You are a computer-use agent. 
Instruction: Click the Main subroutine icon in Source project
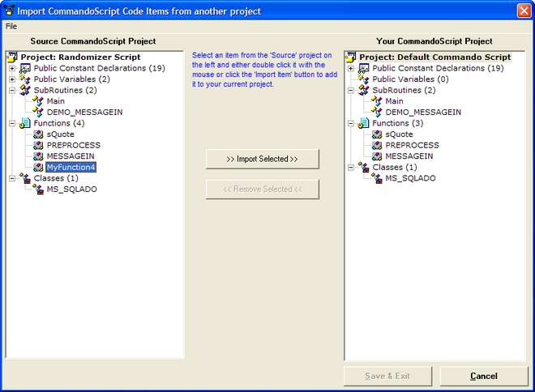pos(38,101)
